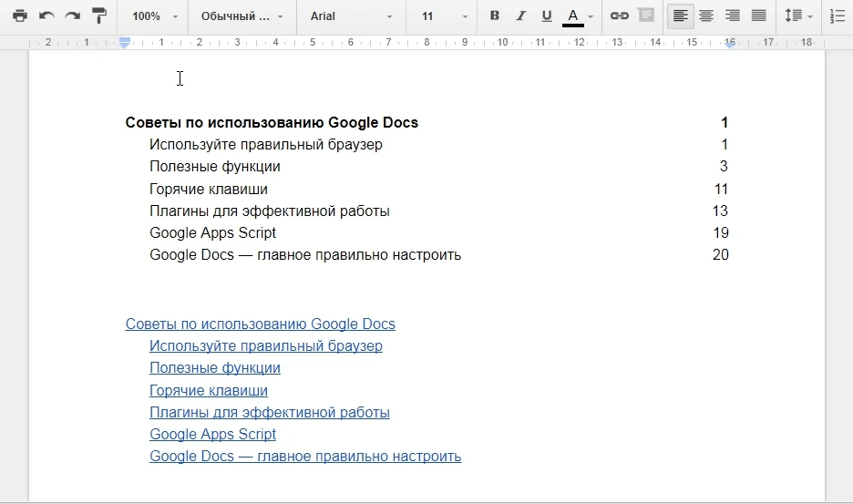This screenshot has width=853, height=504.
Task: Toggle underline formatting
Action: pos(547,16)
